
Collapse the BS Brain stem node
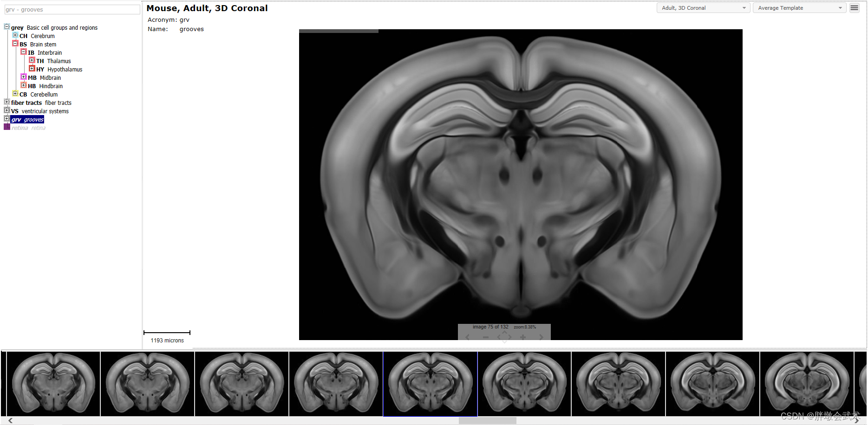15,44
